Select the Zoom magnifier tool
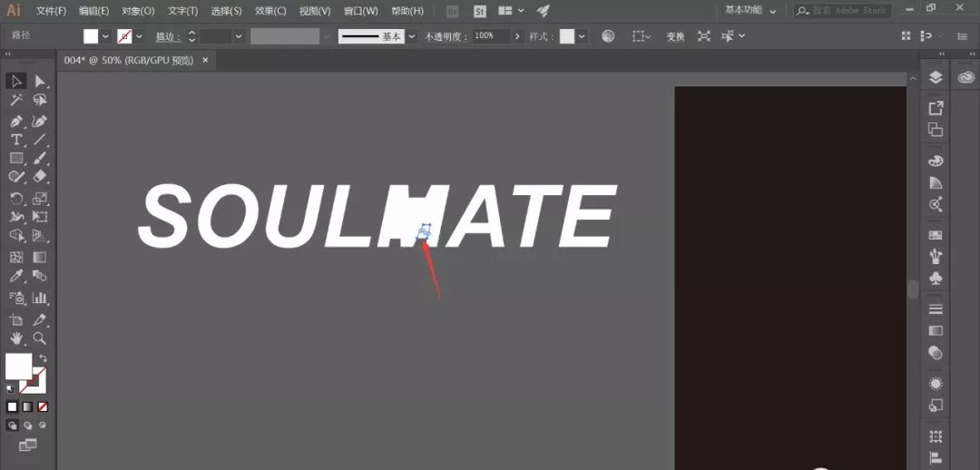This screenshot has height=470, width=980. (40, 338)
